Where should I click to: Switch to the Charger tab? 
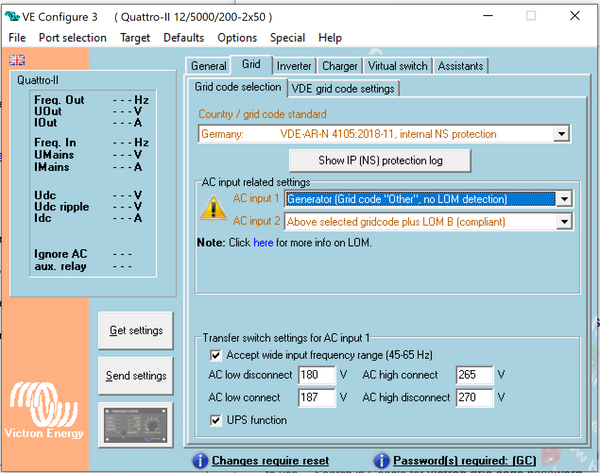click(x=340, y=66)
